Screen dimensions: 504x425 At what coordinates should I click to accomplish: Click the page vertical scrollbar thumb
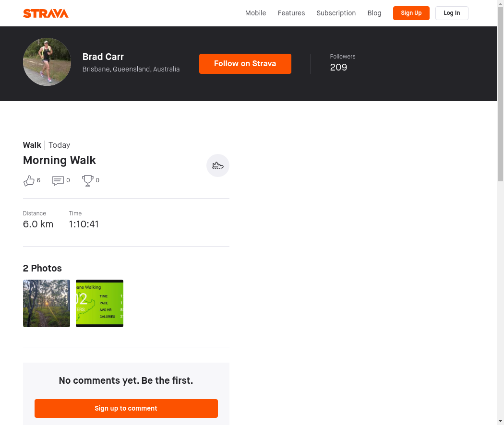[x=501, y=94]
